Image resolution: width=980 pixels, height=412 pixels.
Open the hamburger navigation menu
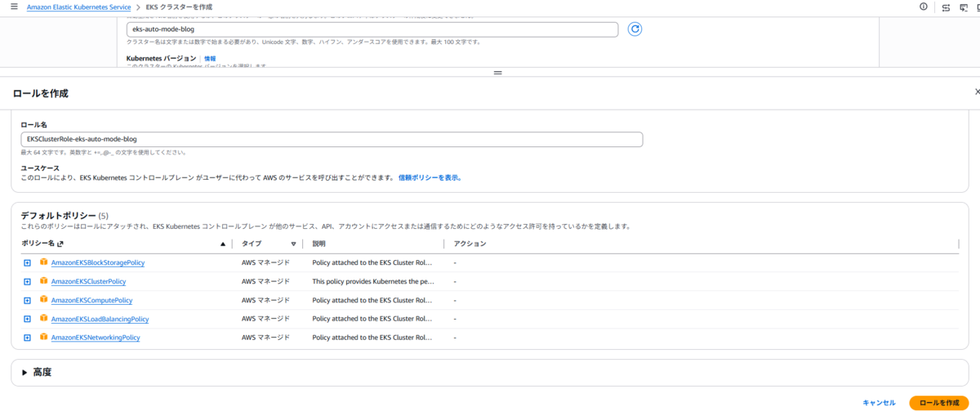click(14, 7)
